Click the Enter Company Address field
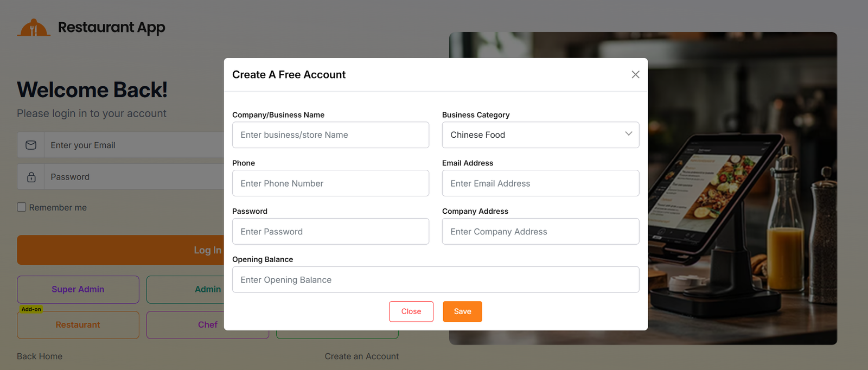The image size is (868, 370). coord(540,232)
